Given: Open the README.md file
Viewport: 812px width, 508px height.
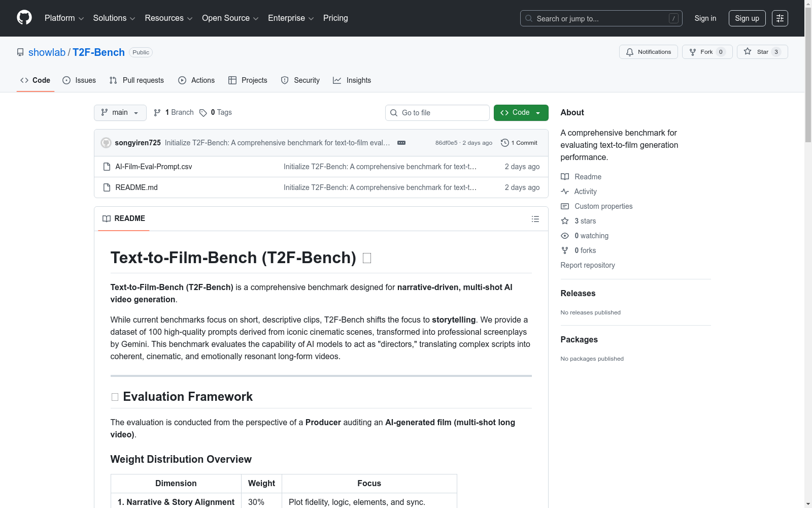Looking at the screenshot, I should (137, 187).
